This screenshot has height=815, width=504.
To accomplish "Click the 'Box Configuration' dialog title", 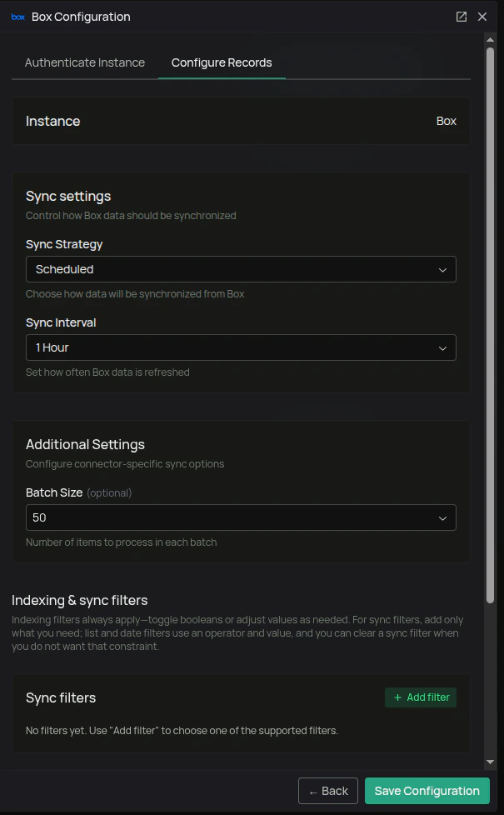I will coord(81,17).
